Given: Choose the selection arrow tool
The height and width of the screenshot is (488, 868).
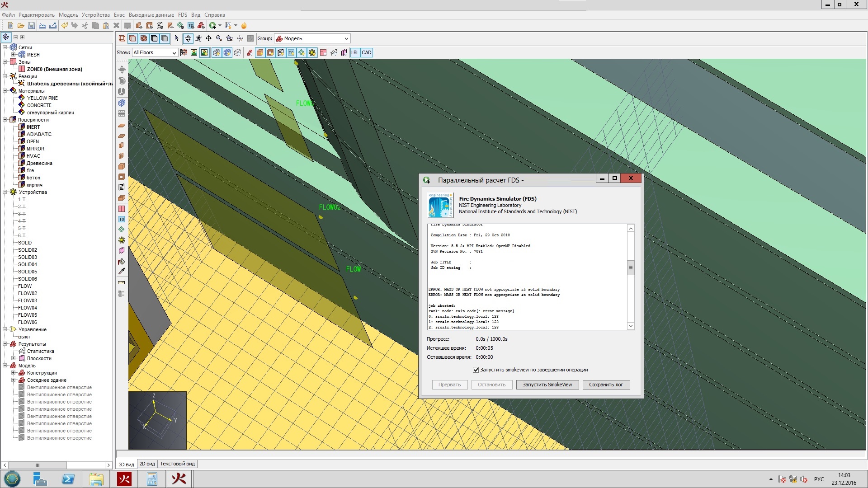Looking at the screenshot, I should (177, 38).
